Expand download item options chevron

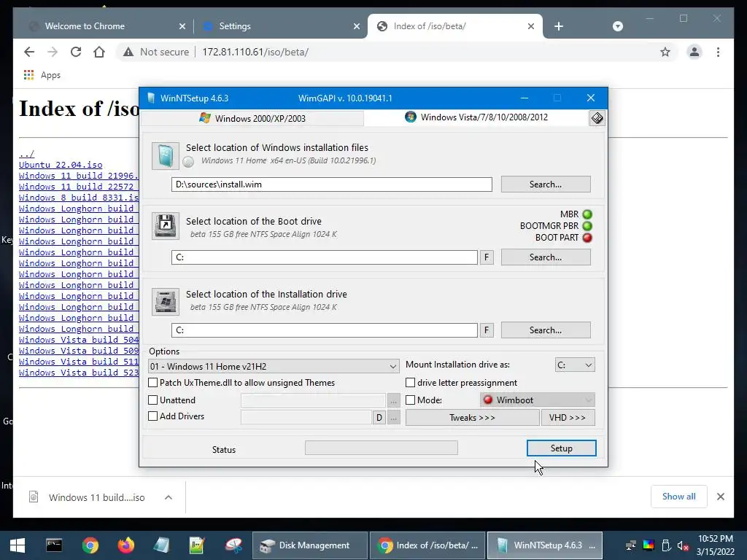pos(169,497)
